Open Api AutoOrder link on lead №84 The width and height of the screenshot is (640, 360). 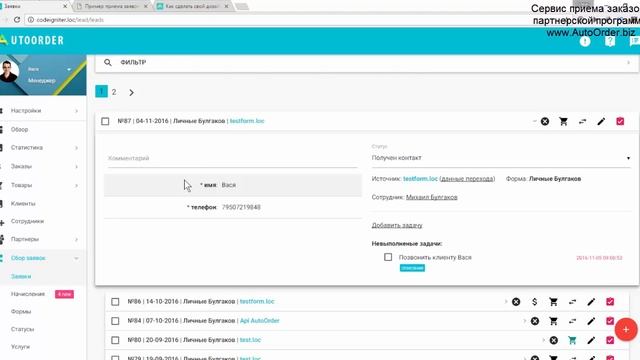coord(260,321)
